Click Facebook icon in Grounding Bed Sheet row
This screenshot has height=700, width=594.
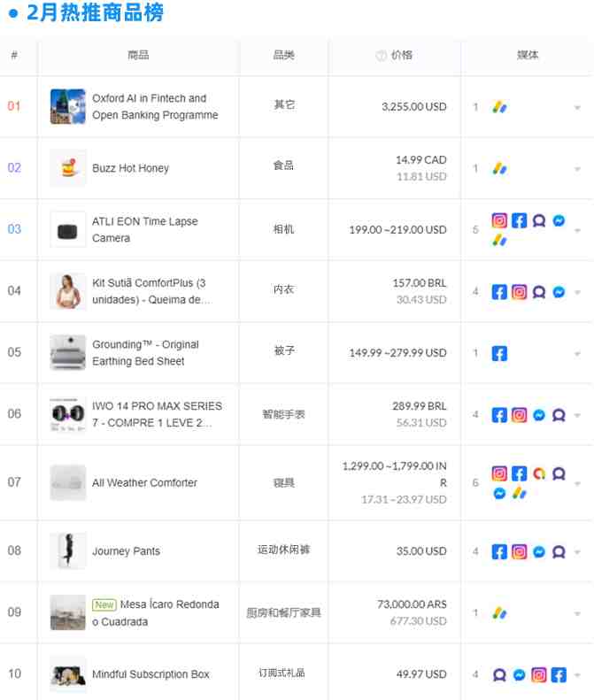[x=499, y=354]
